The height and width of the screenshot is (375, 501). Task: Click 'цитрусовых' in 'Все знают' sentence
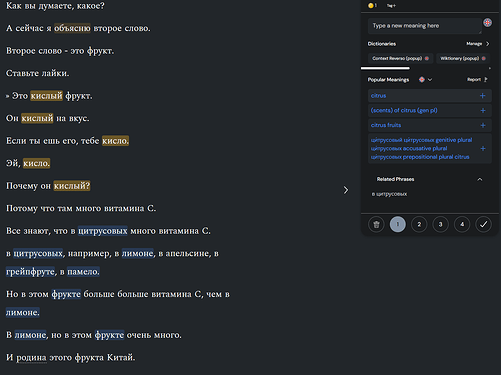pos(103,231)
